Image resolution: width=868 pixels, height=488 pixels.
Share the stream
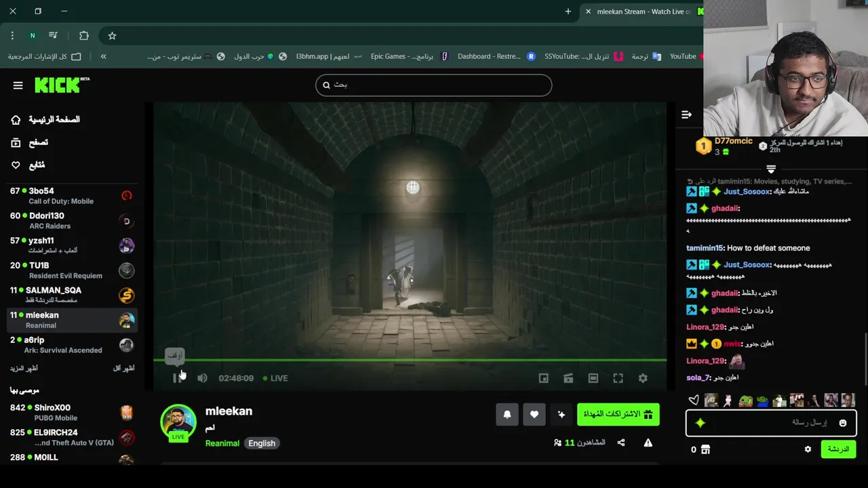coord(621,443)
